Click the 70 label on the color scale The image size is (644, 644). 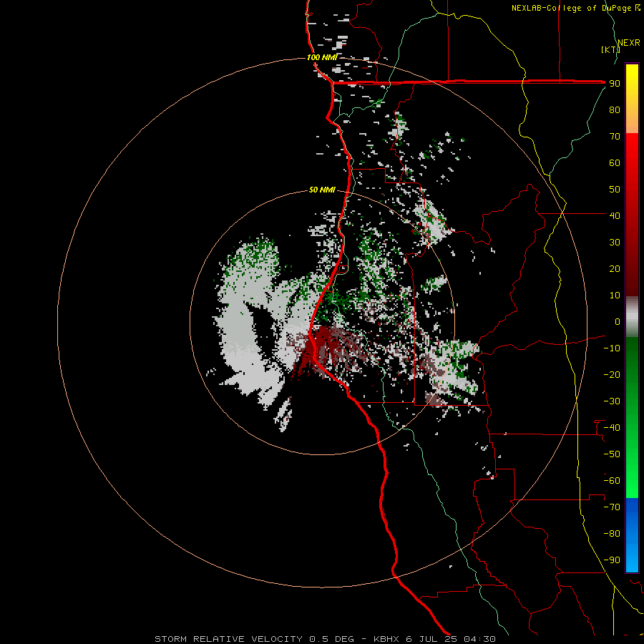pos(615,137)
